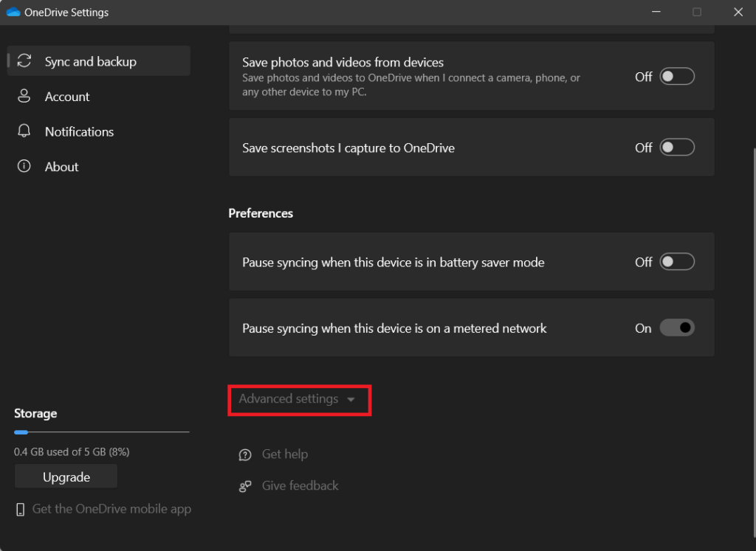Viewport: 756px width, 551px height.
Task: Click the Get help question bubble icon
Action: [245, 455]
